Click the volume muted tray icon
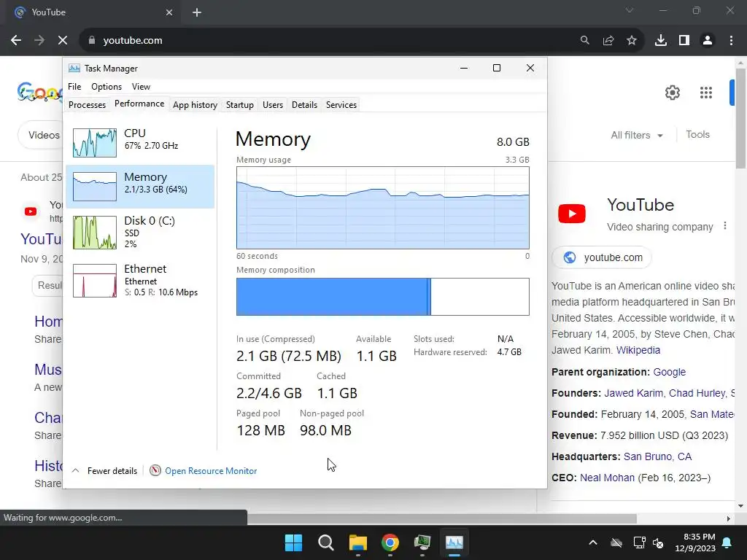747x560 pixels. (x=659, y=542)
